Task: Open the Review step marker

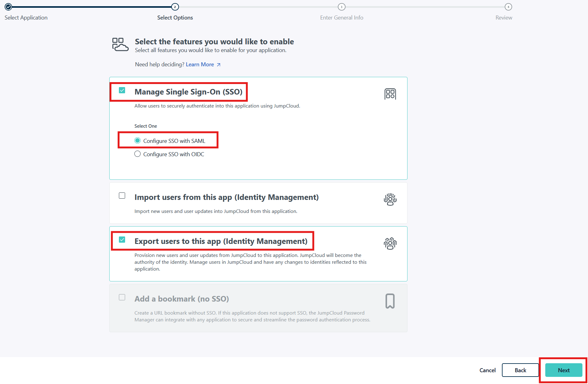Action: (508, 7)
